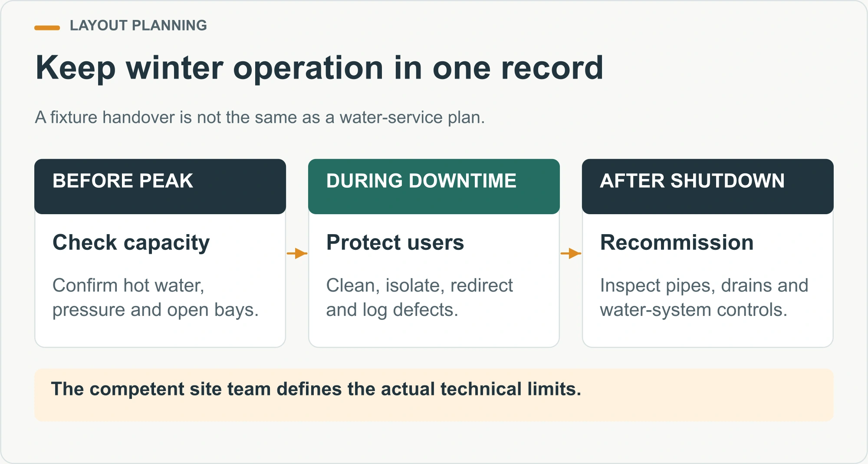This screenshot has height=464, width=868.
Task: Click the subtitle about fixture handover
Action: point(260,118)
